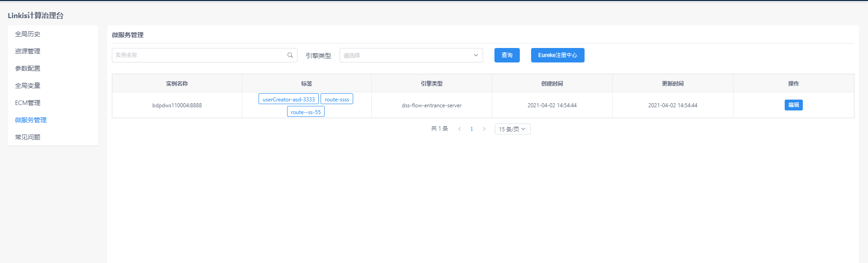This screenshot has width=868, height=263.
Task: Click the route-ssss tag
Action: 336,99
